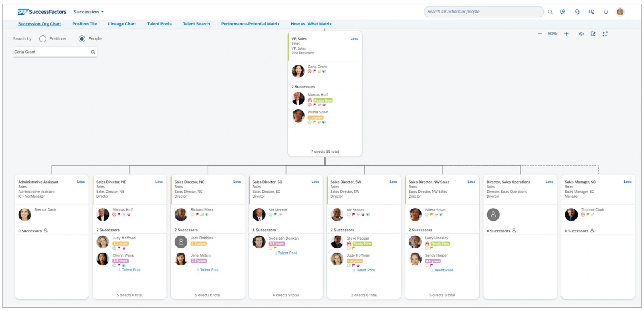644x311 pixels.
Task: Enter full screen mode icon
Action: 605,34
